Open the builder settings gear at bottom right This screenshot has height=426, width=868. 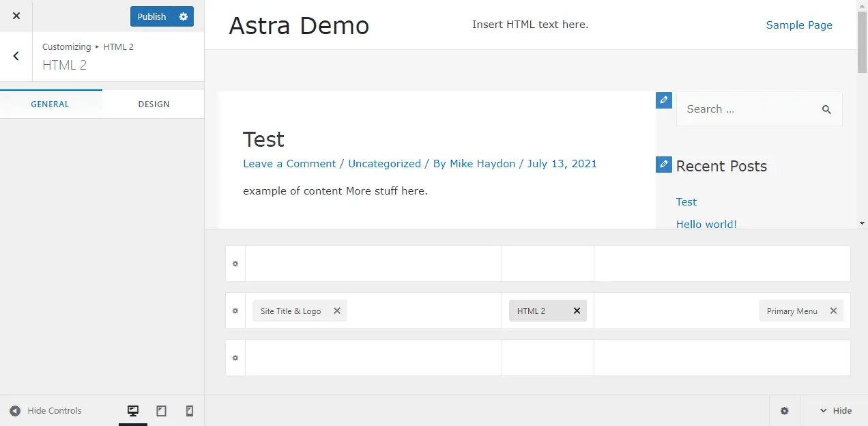point(784,410)
